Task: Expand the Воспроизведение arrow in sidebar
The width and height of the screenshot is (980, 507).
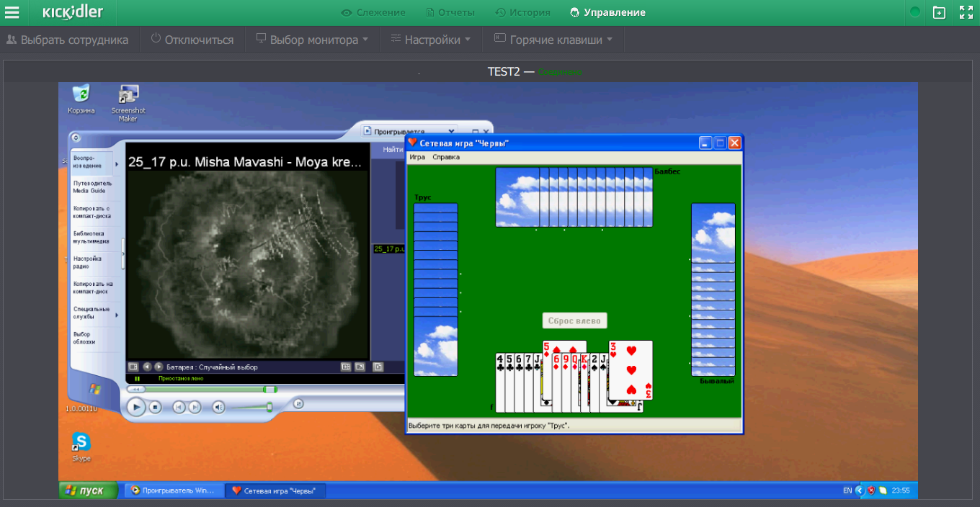Action: (117, 165)
